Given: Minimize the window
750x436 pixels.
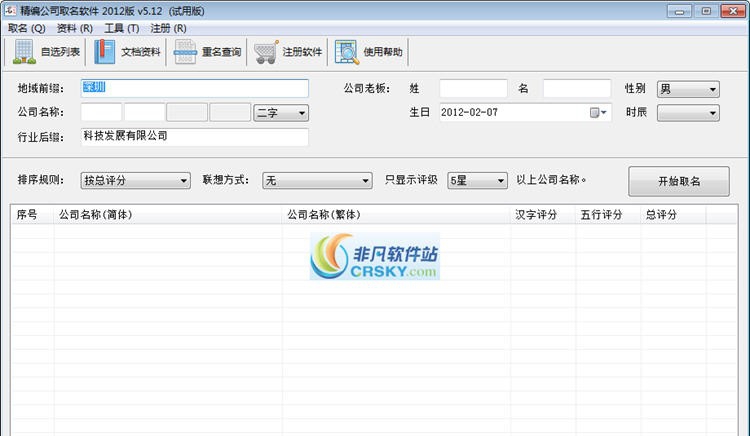Looking at the screenshot, I should [680, 11].
